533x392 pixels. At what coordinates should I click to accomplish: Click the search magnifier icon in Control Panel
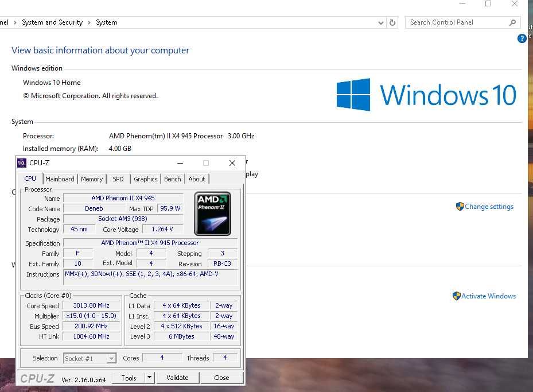pos(512,22)
